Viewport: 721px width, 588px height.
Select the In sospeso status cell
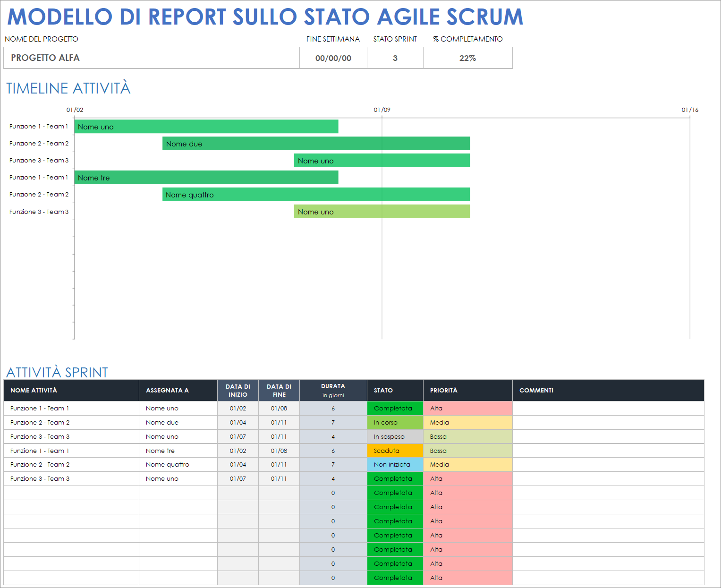click(x=395, y=436)
